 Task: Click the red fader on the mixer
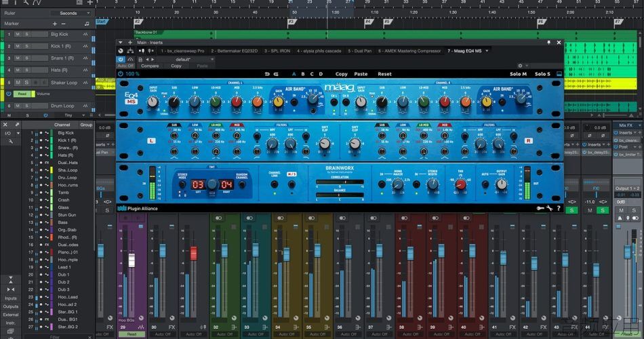click(x=193, y=253)
